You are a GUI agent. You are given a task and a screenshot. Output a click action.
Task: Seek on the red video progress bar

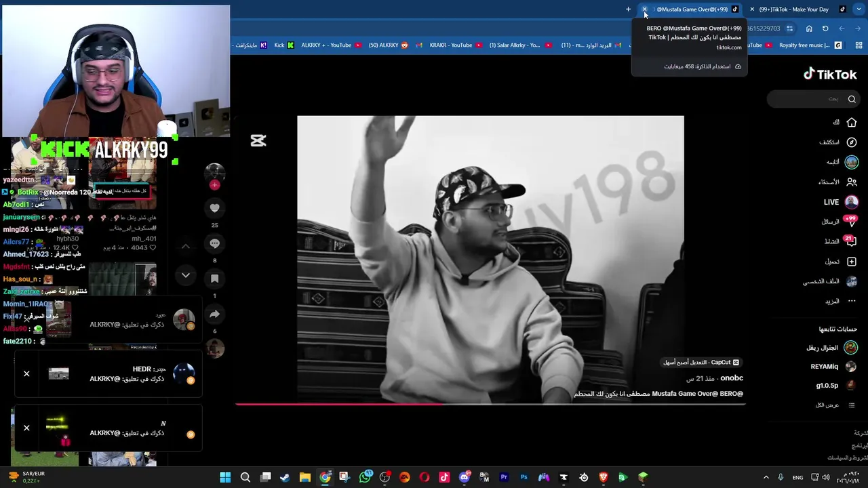490,404
